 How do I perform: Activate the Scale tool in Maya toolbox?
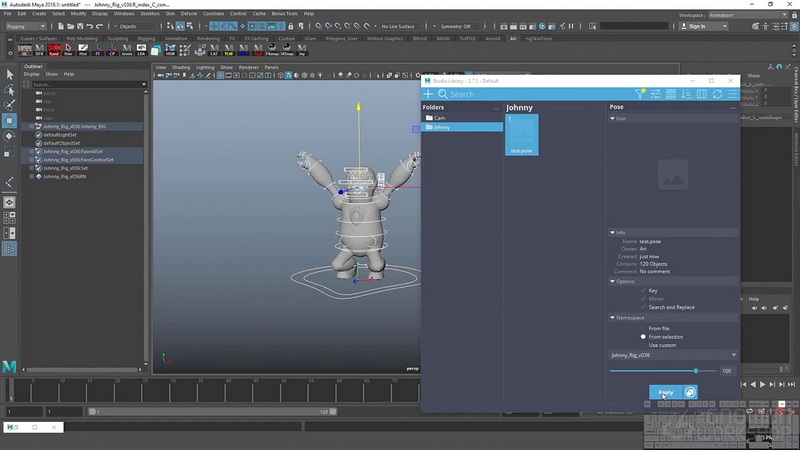[x=9, y=152]
